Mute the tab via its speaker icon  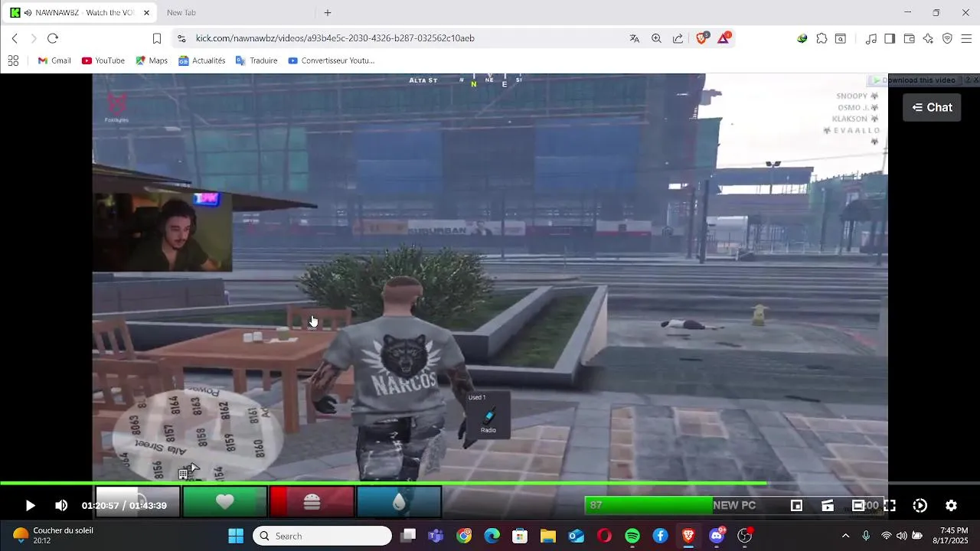(28, 13)
